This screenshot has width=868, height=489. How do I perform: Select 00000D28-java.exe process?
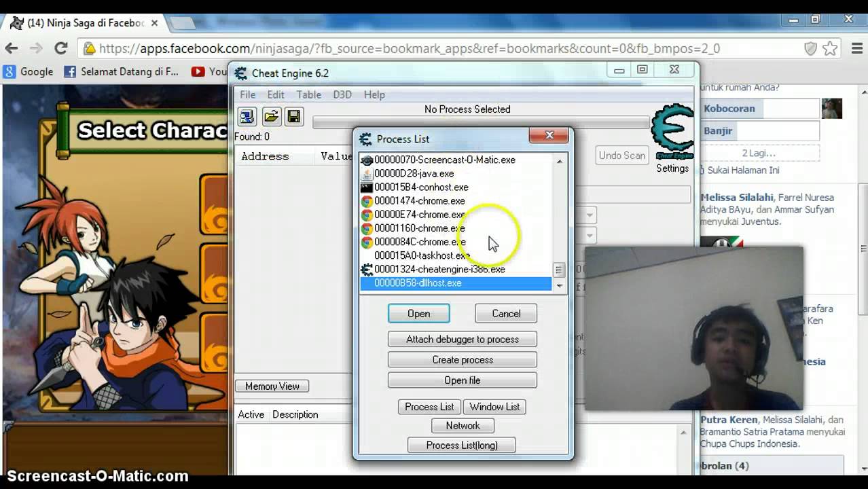tap(456, 173)
